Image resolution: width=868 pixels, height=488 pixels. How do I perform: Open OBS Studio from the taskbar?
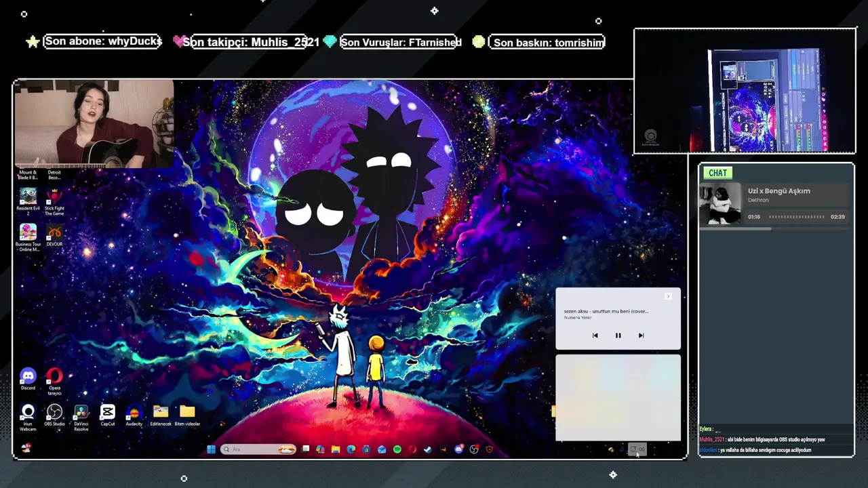475,449
